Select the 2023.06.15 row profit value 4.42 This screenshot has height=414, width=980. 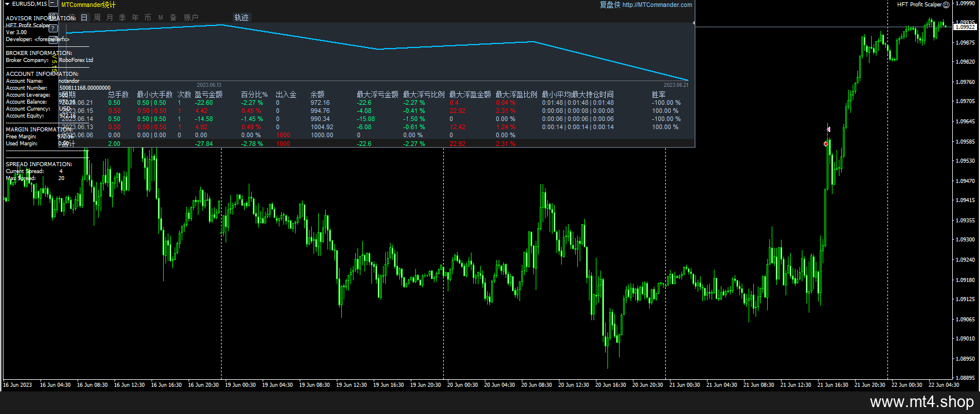[201, 111]
